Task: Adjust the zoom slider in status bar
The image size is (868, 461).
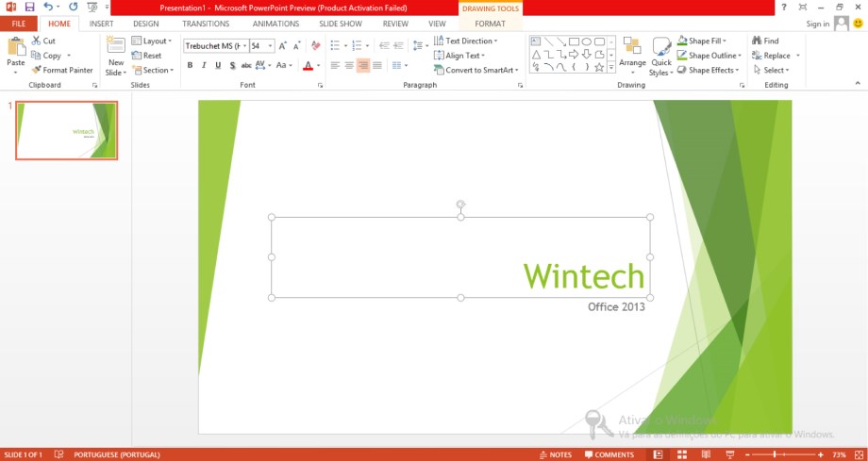Action: coord(776,454)
